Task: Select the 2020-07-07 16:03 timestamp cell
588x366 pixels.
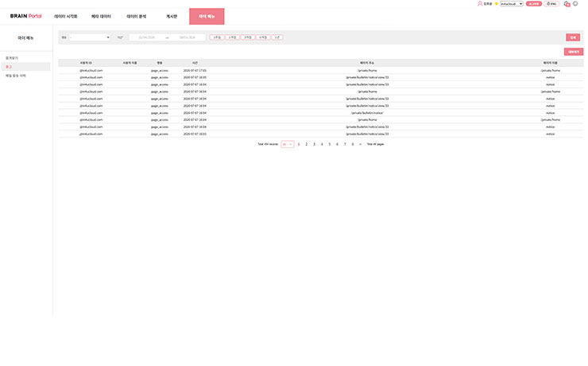Action: pyautogui.click(x=195, y=134)
